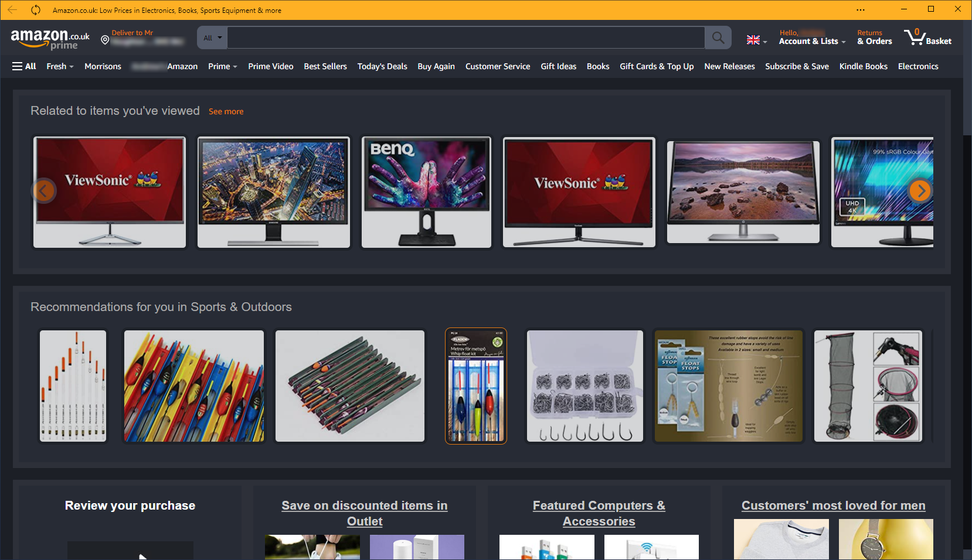
Task: Open green winder tray thumbnail
Action: tap(350, 386)
